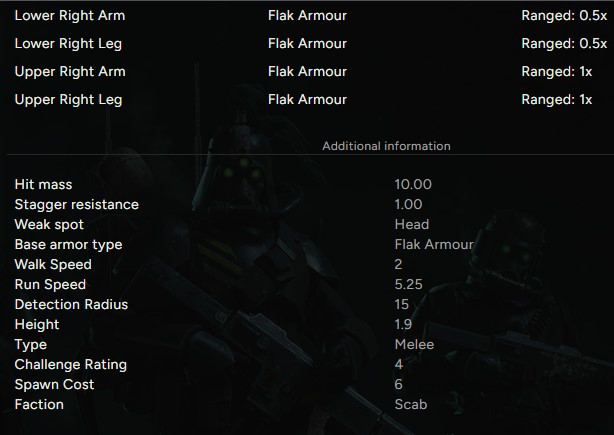Click the Type value Melee

click(x=414, y=345)
